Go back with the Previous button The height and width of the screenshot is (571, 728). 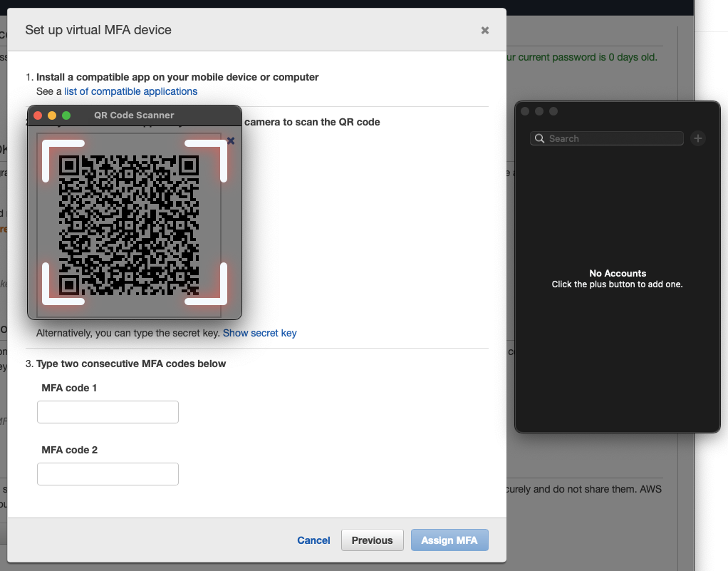tap(373, 540)
